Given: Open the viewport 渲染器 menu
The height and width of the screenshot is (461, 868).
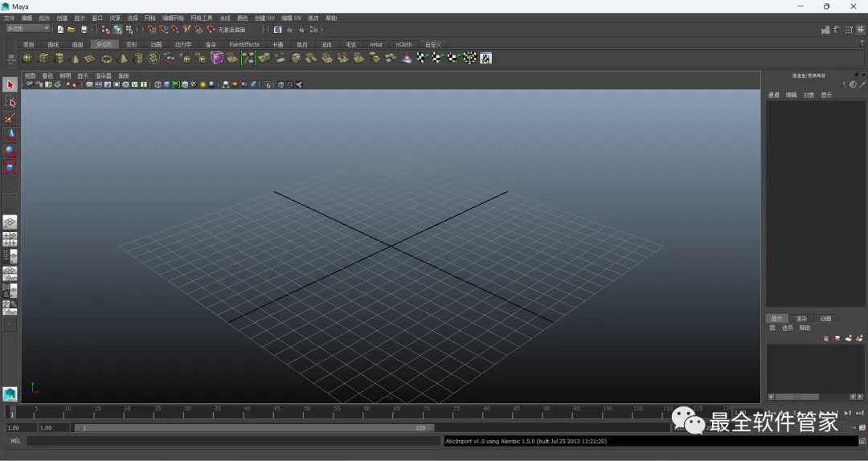Looking at the screenshot, I should (104, 75).
